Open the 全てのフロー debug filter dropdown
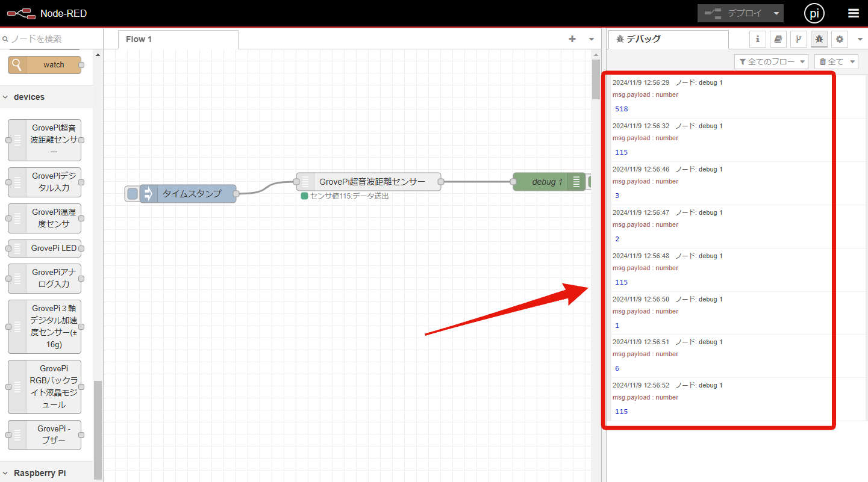 coord(771,61)
